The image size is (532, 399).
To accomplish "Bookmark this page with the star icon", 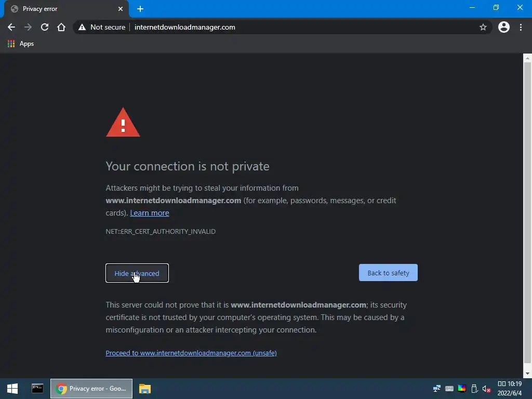I will click(483, 27).
